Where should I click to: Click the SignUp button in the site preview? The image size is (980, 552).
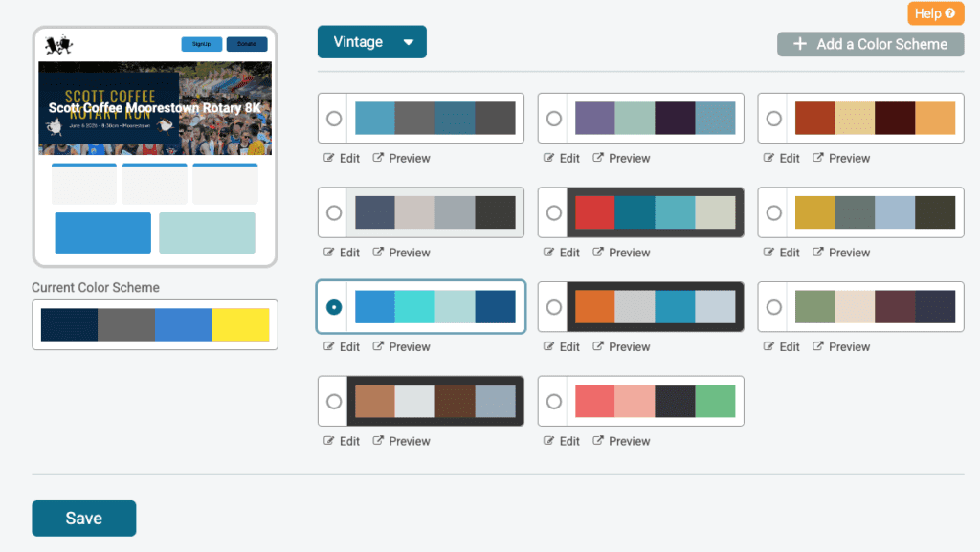201,44
